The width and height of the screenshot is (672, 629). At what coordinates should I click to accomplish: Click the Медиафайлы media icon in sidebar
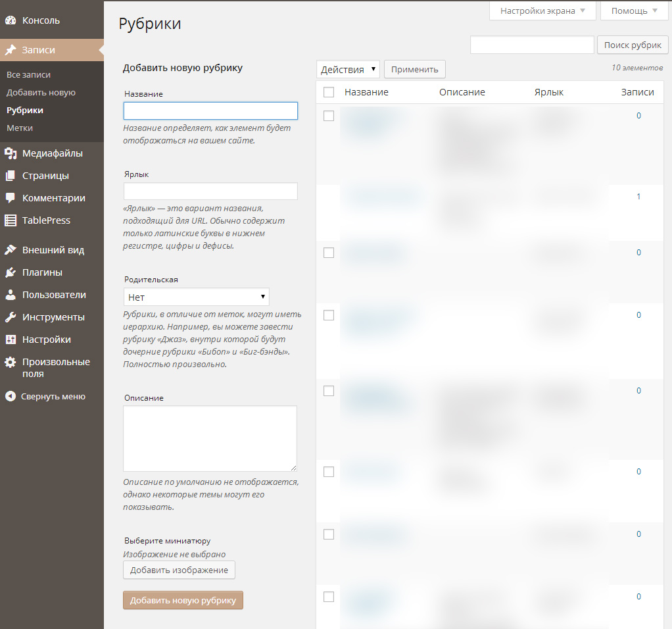coord(11,153)
